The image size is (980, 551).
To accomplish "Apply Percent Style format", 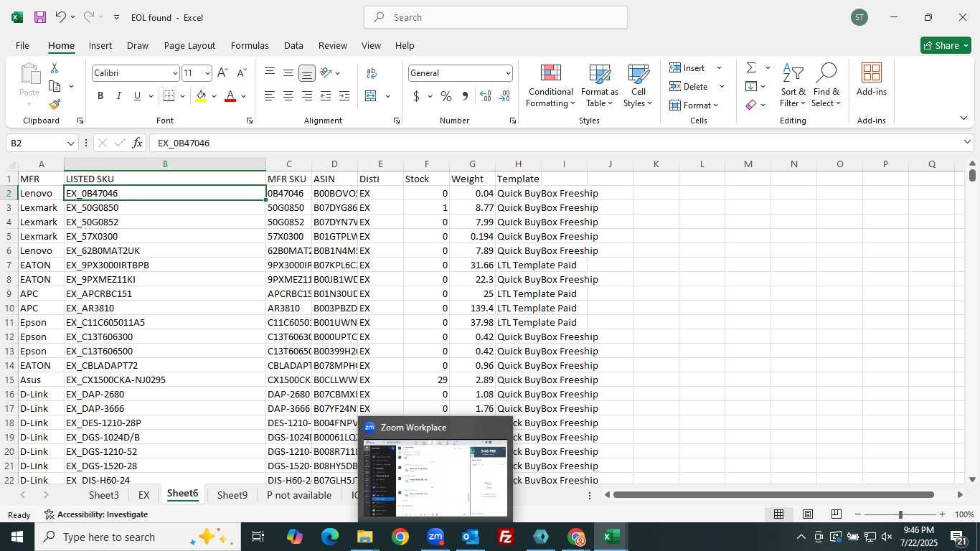I will click(446, 96).
